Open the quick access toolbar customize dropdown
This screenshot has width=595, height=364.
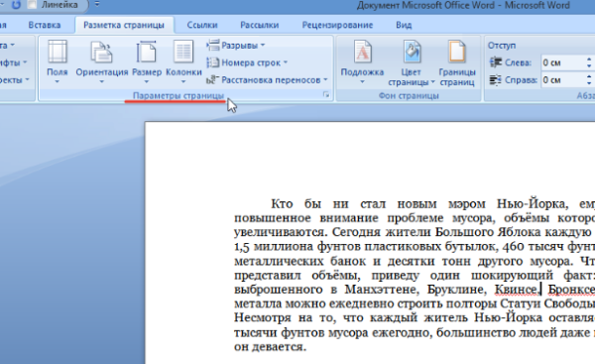[97, 5]
